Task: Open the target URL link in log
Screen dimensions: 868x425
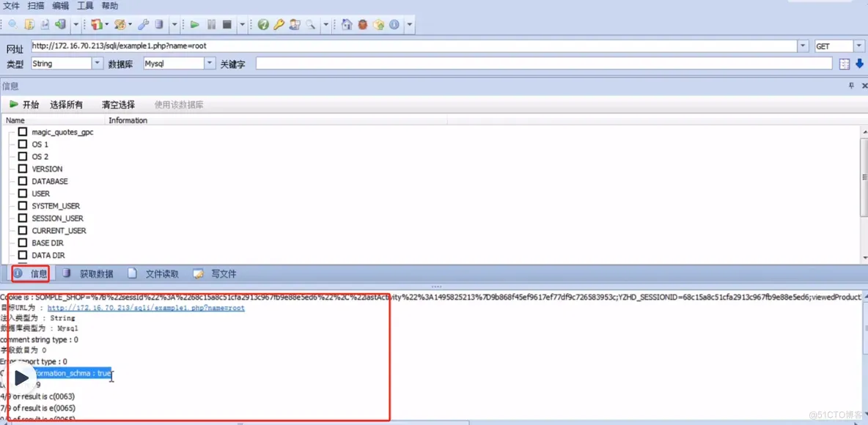Action: 146,308
